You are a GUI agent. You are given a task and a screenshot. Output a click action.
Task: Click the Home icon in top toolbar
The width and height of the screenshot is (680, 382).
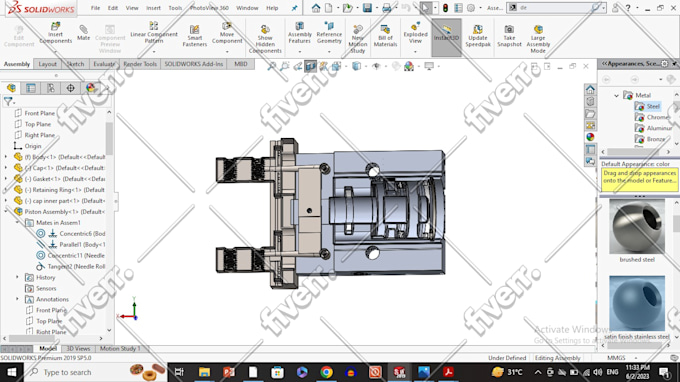coord(316,8)
